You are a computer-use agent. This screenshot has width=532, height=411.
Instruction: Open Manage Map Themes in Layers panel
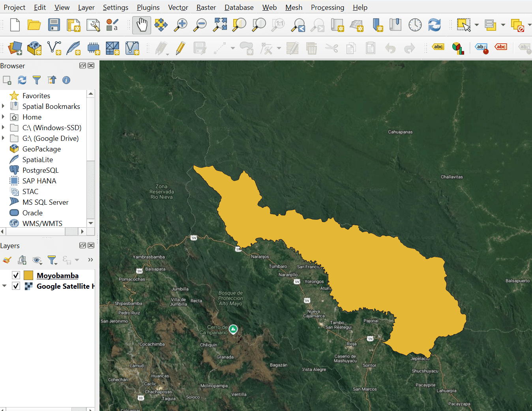tap(37, 260)
